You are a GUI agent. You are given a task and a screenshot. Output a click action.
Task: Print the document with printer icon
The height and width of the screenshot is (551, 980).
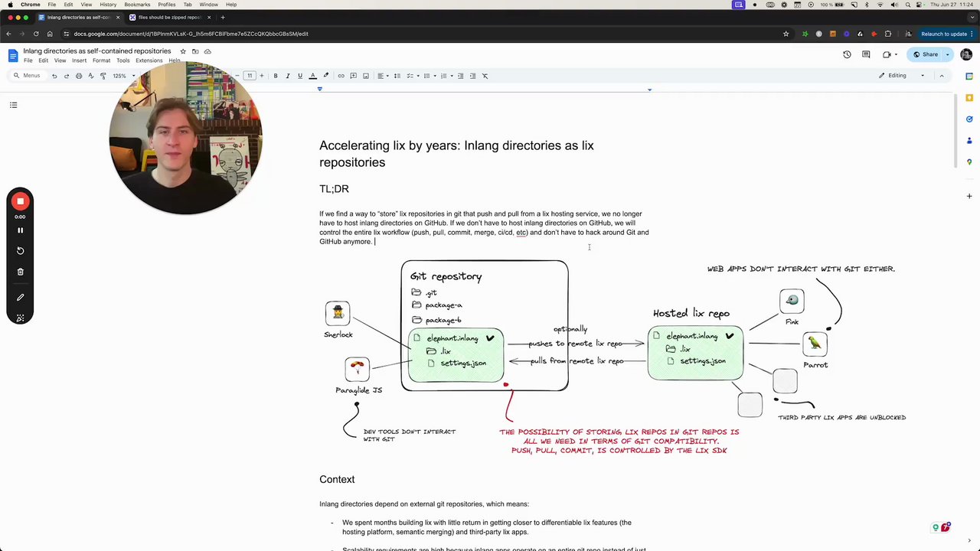[79, 76]
